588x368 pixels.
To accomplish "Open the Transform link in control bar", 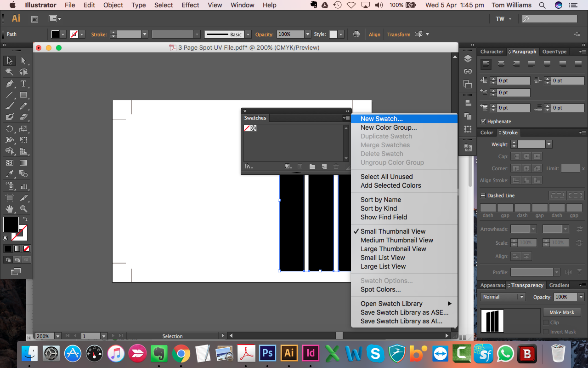I will point(399,34).
